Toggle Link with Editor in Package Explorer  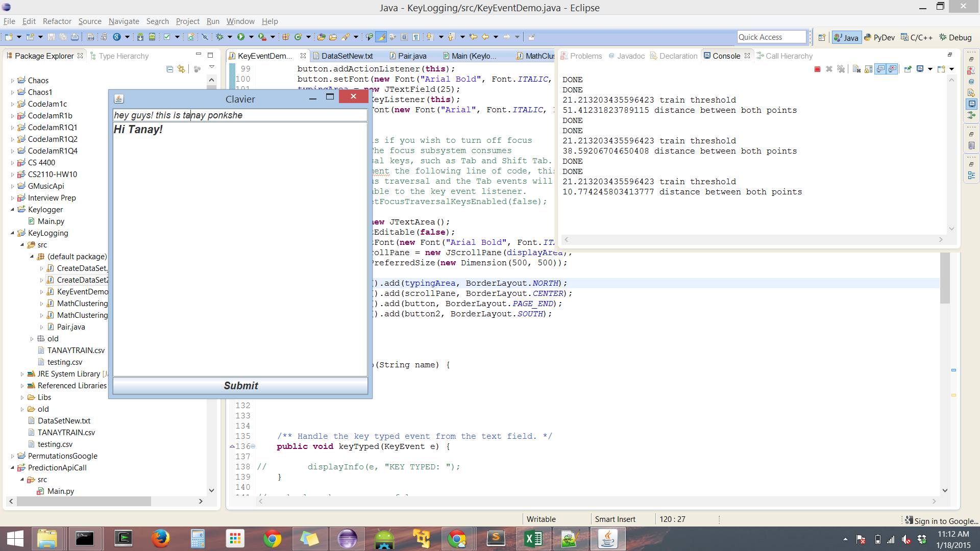coord(181,69)
